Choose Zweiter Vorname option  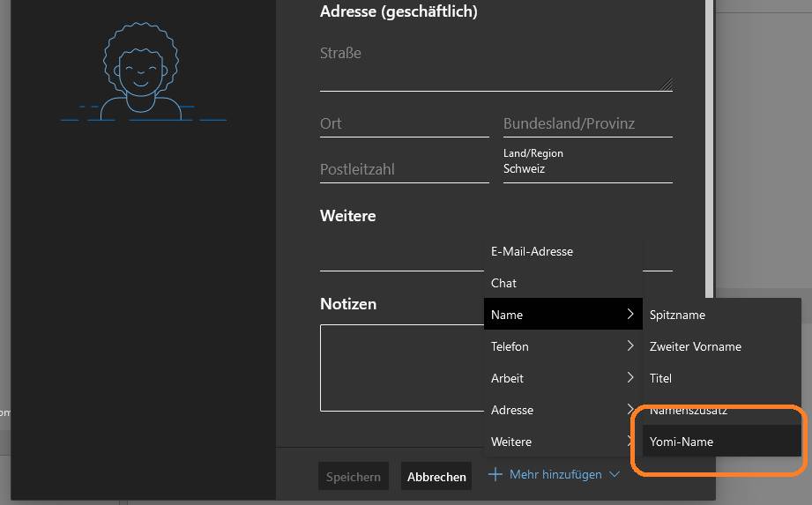[695, 346]
